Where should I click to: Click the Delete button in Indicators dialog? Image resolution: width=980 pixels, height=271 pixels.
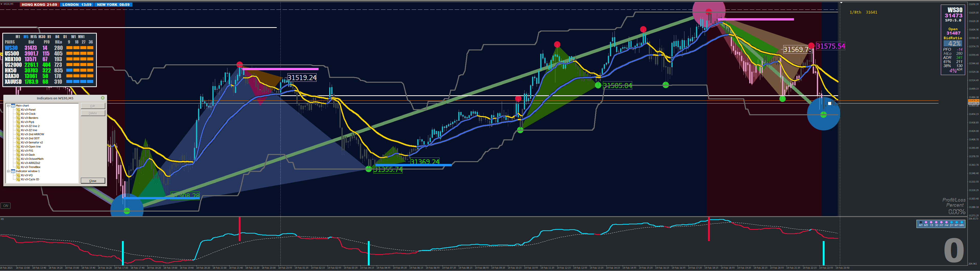[x=93, y=113]
